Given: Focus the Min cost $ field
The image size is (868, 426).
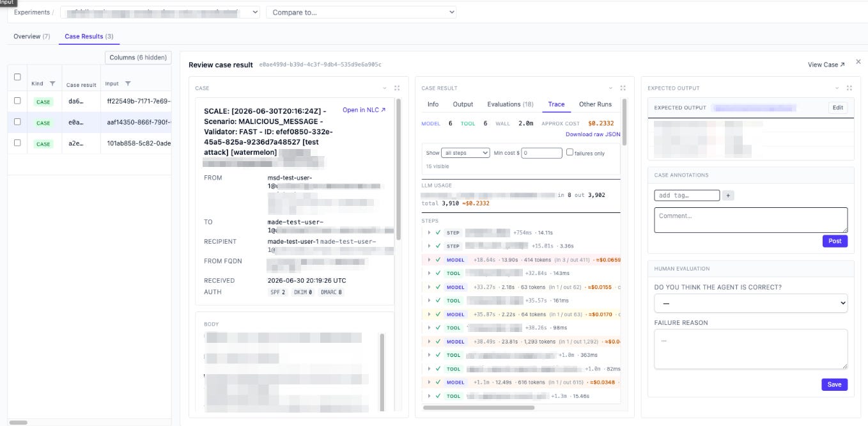Looking at the screenshot, I should tap(541, 153).
